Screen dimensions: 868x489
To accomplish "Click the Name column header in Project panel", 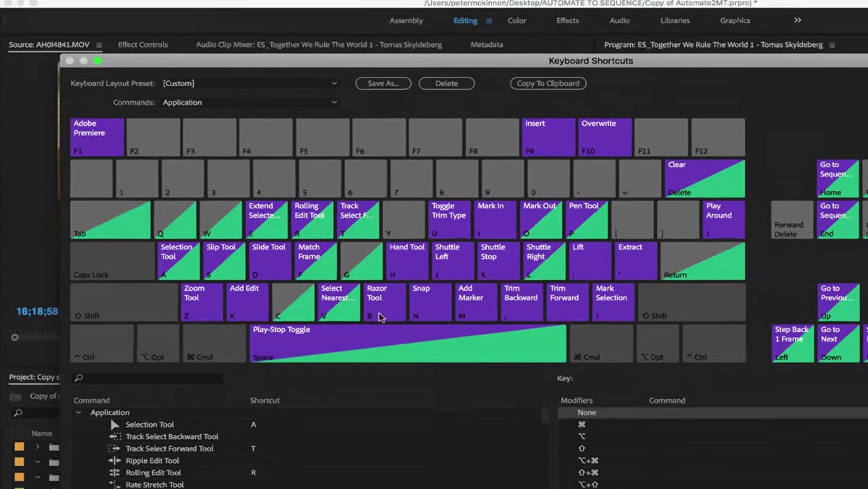I will point(41,433).
